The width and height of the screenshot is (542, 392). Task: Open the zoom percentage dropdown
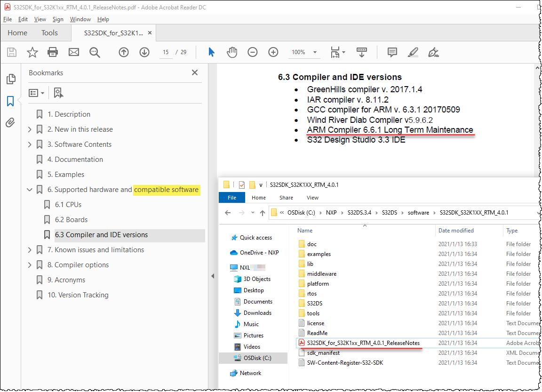tap(315, 52)
